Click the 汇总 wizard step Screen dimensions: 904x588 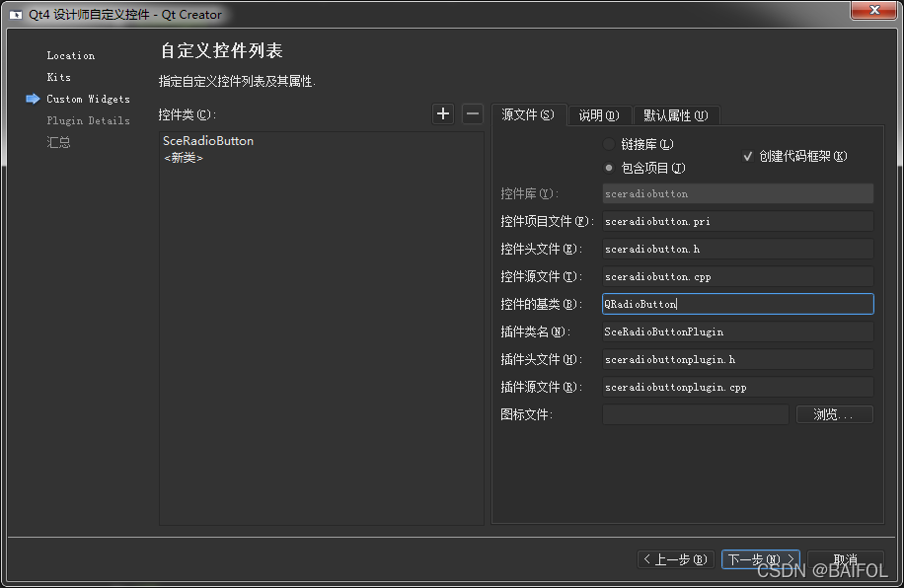tap(58, 142)
